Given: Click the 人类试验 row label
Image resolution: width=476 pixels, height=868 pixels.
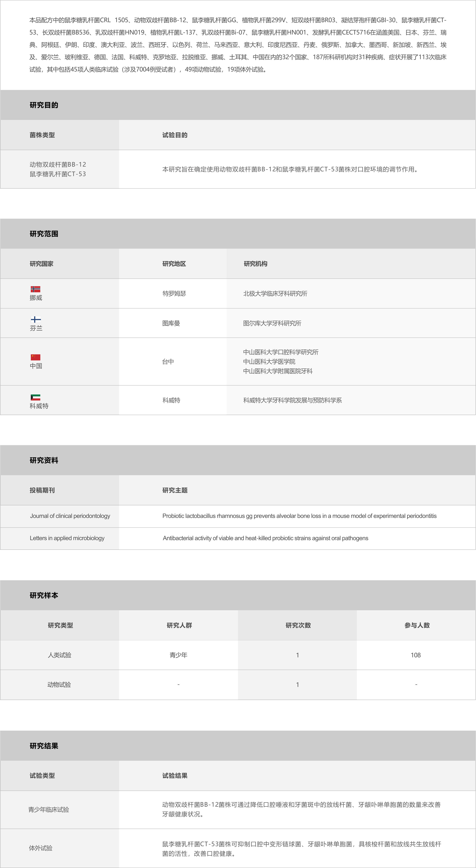Looking at the screenshot, I should pyautogui.click(x=60, y=655).
